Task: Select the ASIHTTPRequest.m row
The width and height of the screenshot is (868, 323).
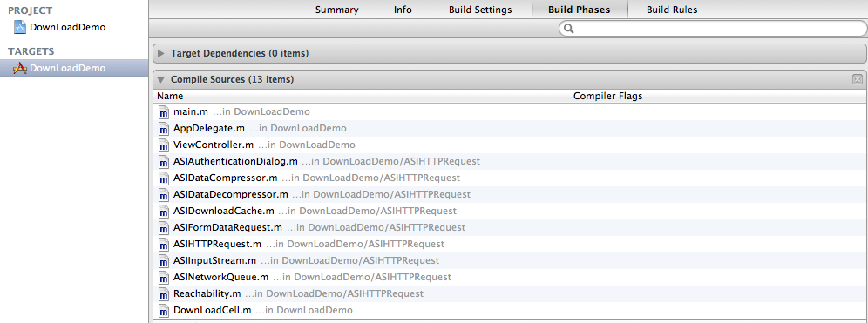Action: point(509,244)
